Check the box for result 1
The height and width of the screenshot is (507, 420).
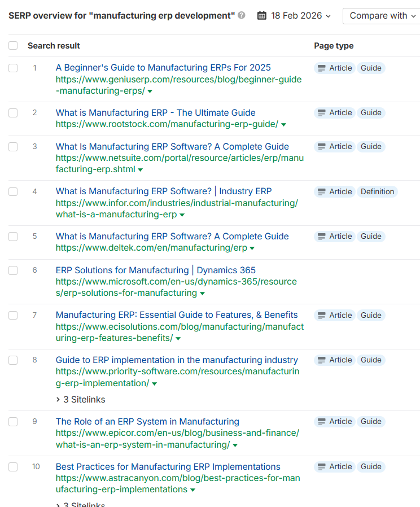(13, 68)
